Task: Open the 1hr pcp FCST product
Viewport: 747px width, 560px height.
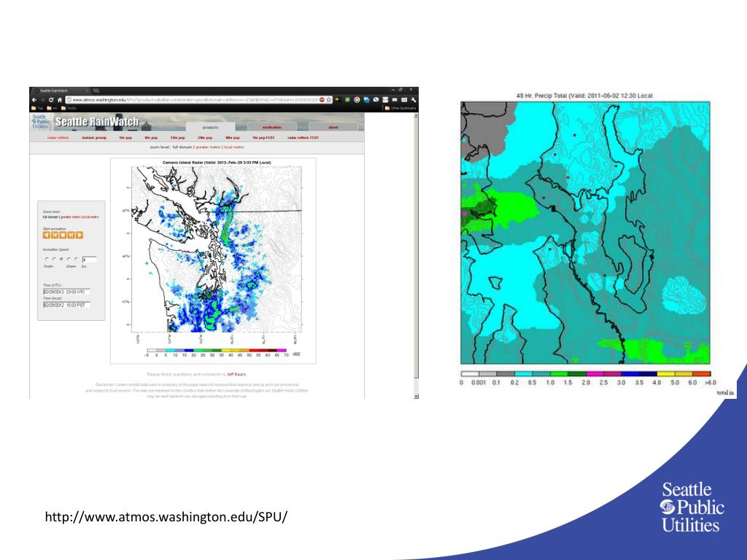Action: tap(263, 138)
